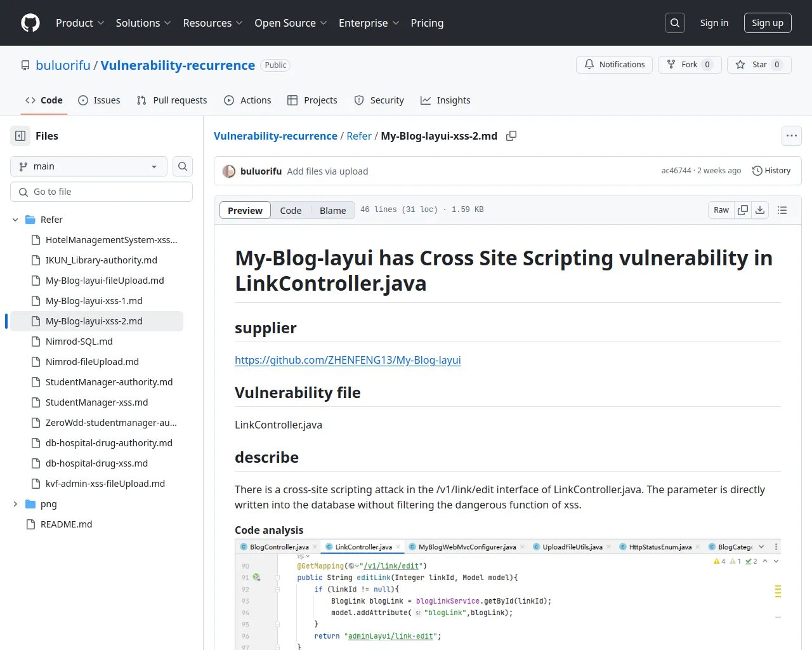This screenshot has height=650, width=812.
Task: Open the Add files via upload commit message
Action: click(327, 171)
